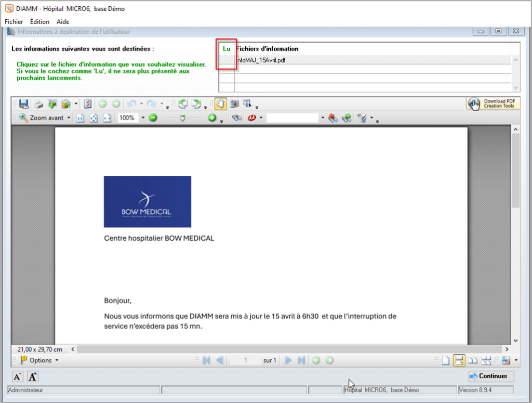Image resolution: width=532 pixels, height=403 pixels.
Task: Open the search text history dropdown
Action: click(x=323, y=118)
